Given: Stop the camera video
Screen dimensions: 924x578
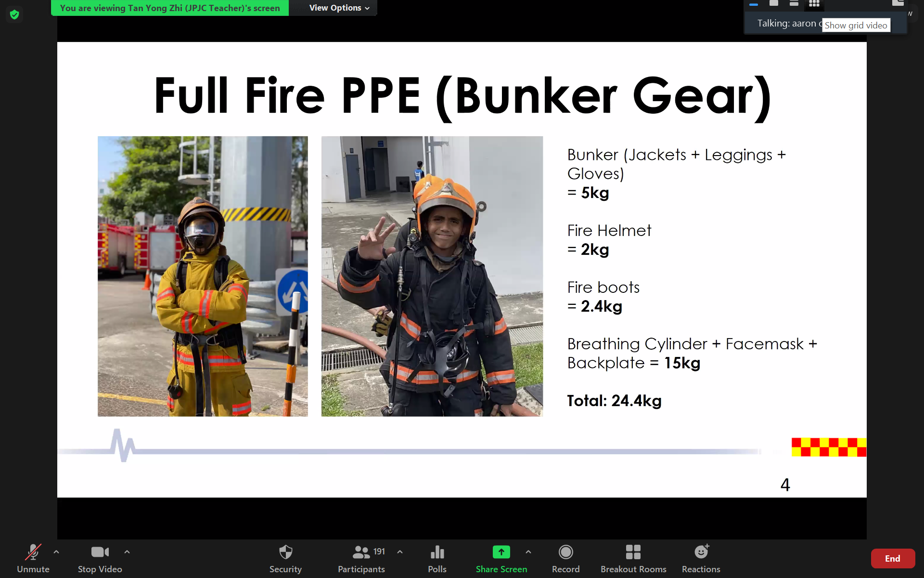Looking at the screenshot, I should tap(100, 558).
